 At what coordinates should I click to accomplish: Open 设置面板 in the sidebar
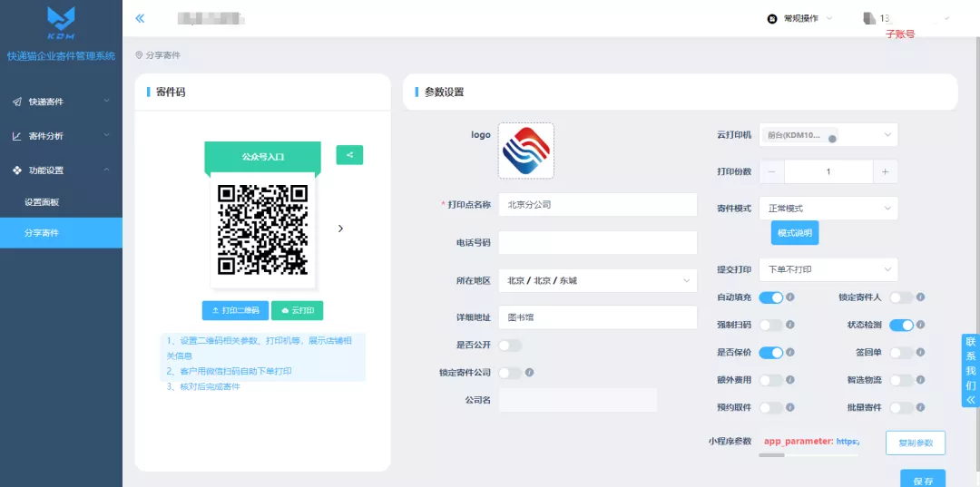[x=62, y=202]
